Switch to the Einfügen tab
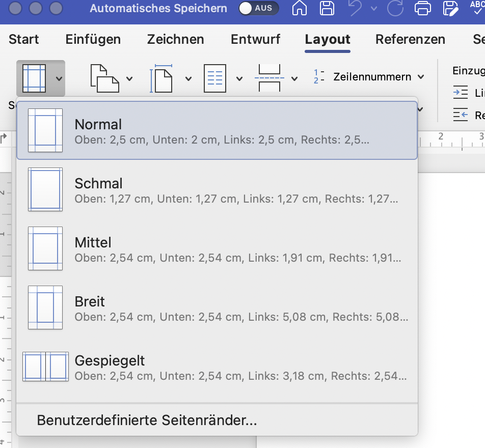This screenshot has height=448, width=485. 93,39
